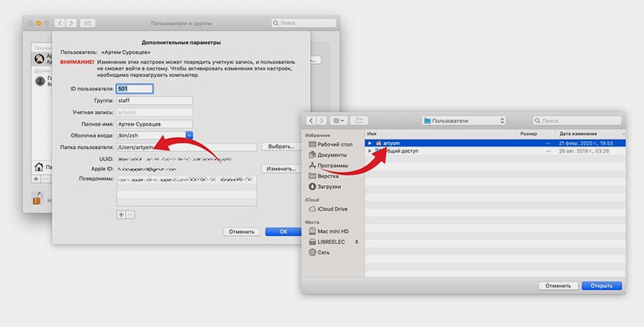
Task: Click artyom date 21 февр. 2020 г., 19:53
Action: point(585,143)
